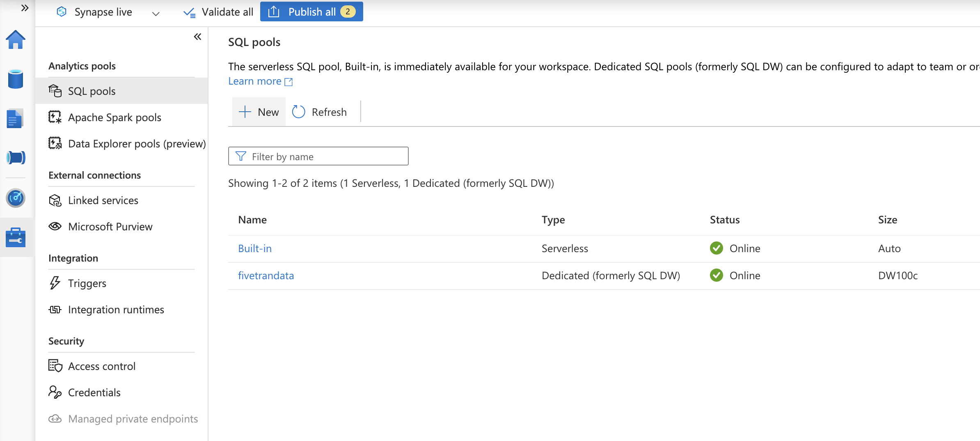The image size is (980, 441).
Task: Expand the collapsed sidebar chevrons
Action: [x=25, y=7]
